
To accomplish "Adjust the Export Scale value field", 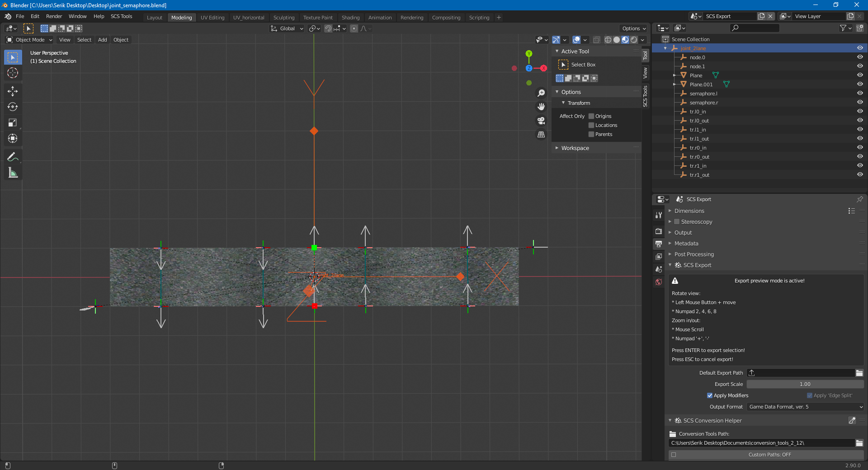I will [x=805, y=384].
